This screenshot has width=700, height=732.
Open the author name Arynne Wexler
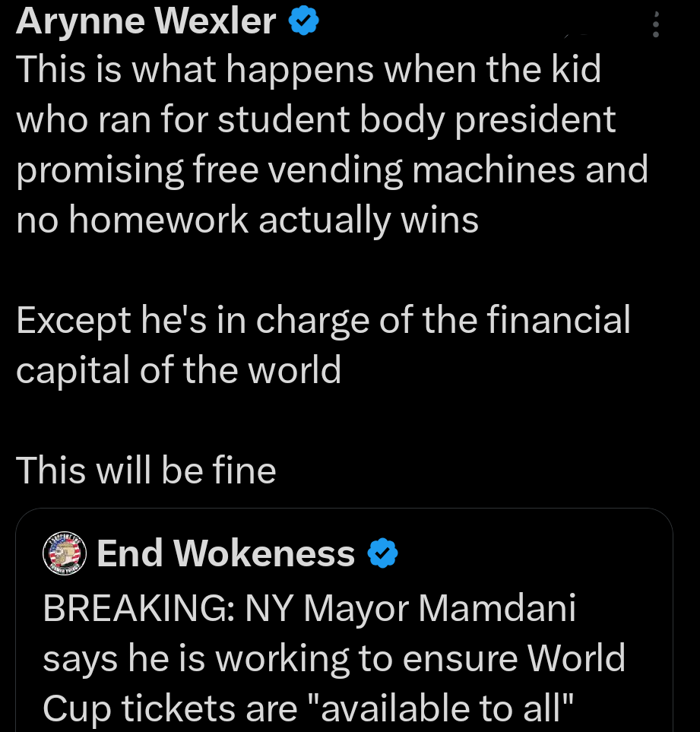click(144, 21)
